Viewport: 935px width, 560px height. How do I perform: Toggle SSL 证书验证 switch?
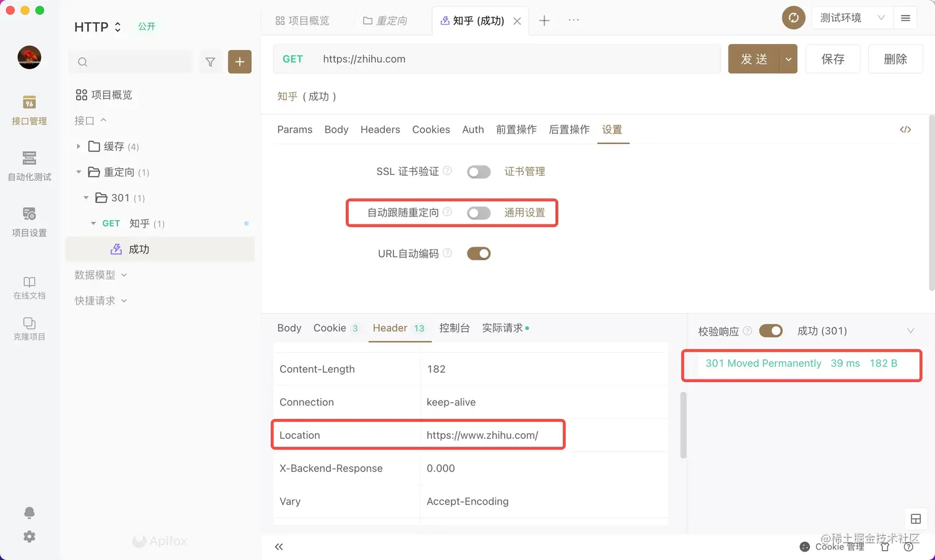click(479, 172)
